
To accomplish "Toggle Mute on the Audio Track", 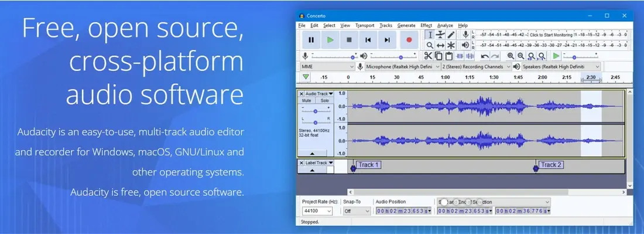I will [306, 101].
